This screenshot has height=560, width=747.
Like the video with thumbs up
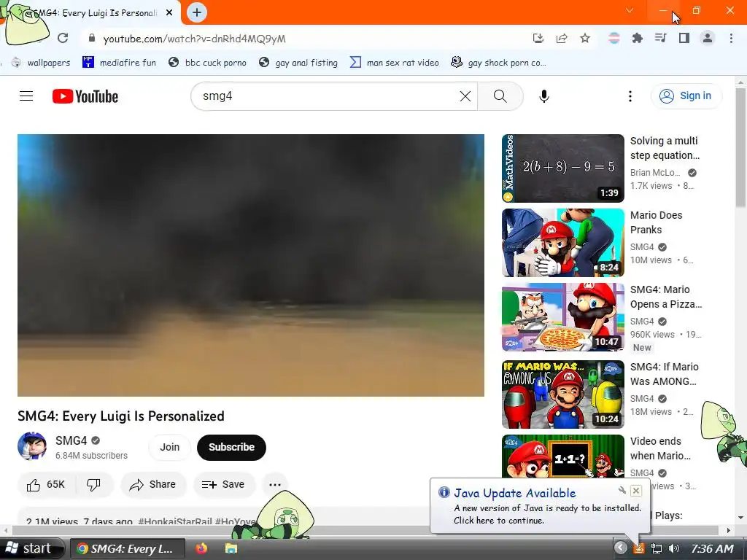coord(46,485)
